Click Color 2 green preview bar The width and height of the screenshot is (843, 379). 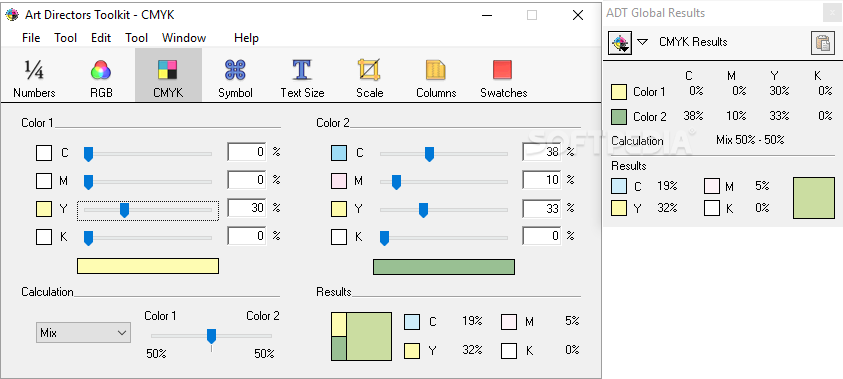click(444, 267)
